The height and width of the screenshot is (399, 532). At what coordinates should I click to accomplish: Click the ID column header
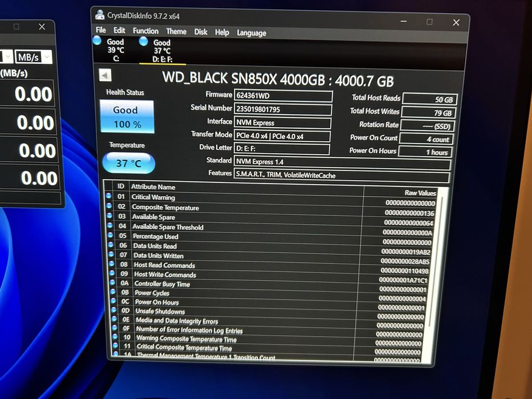click(121, 186)
